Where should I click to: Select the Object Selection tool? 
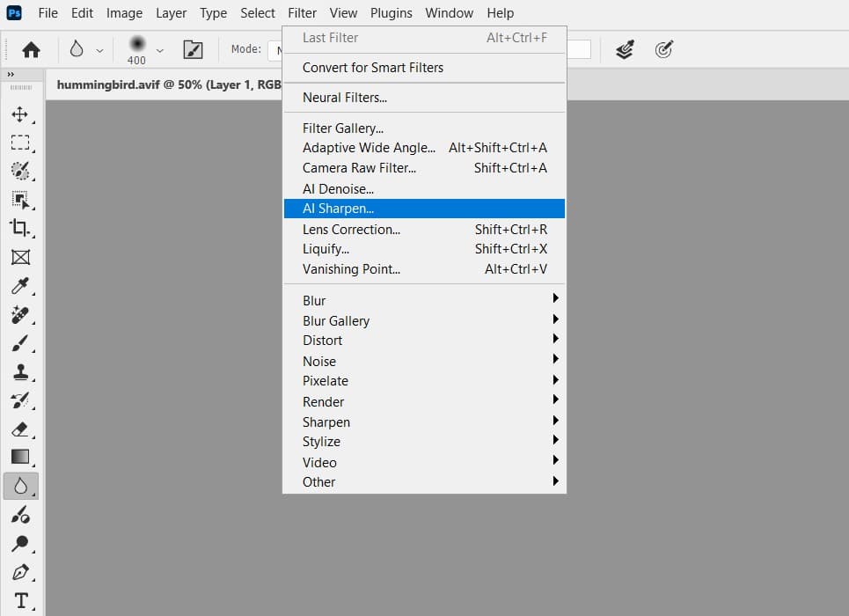(20, 200)
